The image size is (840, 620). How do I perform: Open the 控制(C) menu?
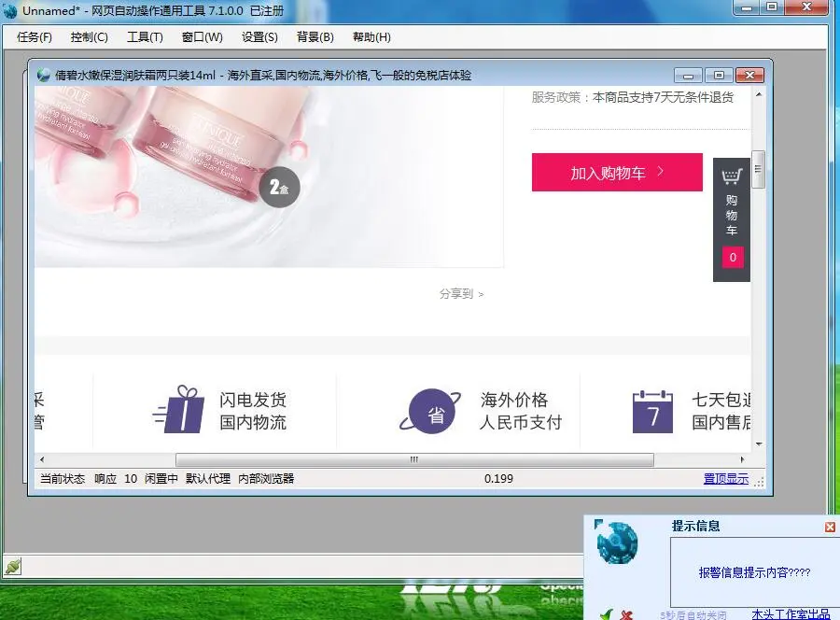pyautogui.click(x=90, y=37)
